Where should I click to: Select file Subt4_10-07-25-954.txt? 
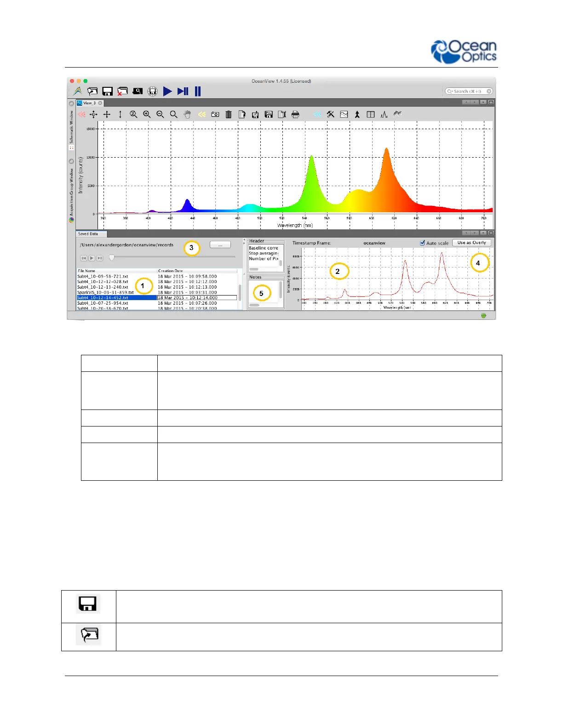[x=103, y=303]
